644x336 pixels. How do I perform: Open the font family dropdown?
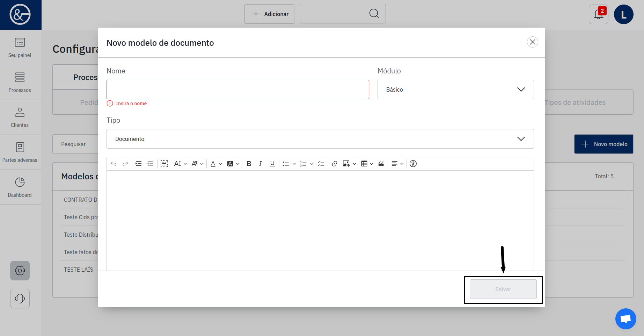point(197,164)
